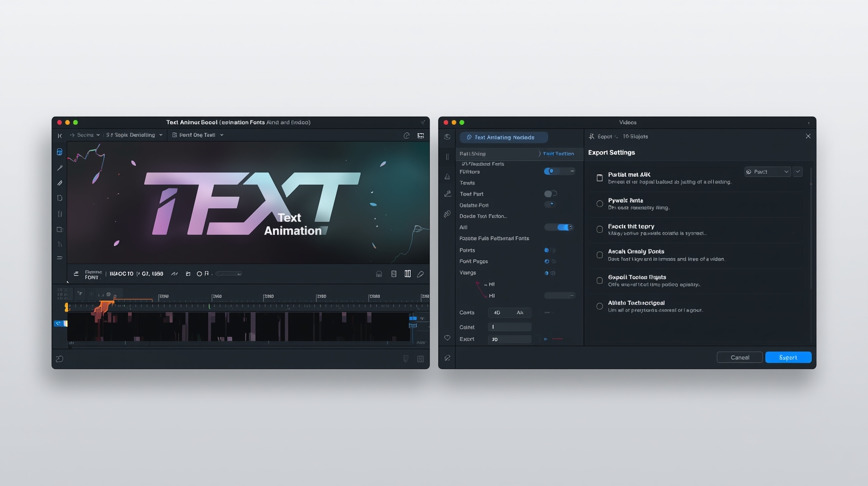
Task: Select the eyedropper tool in left toolbar
Action: point(60,168)
